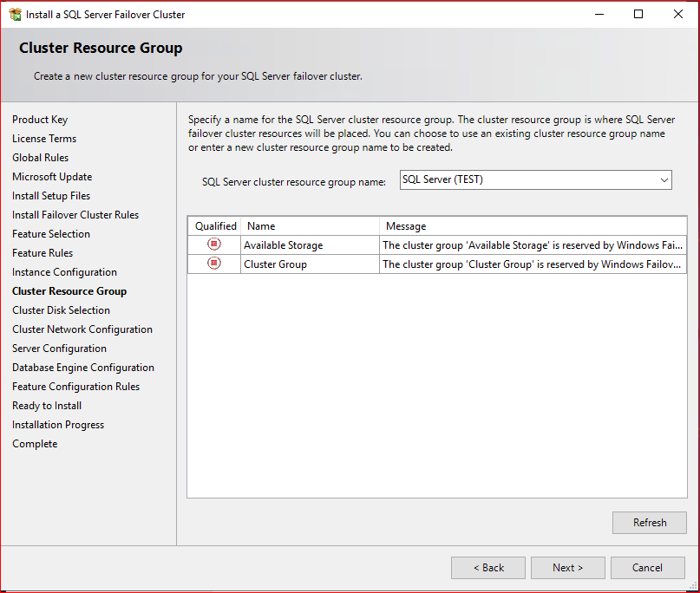Select the Installation Progress step
This screenshot has height=593, width=700.
click(58, 425)
